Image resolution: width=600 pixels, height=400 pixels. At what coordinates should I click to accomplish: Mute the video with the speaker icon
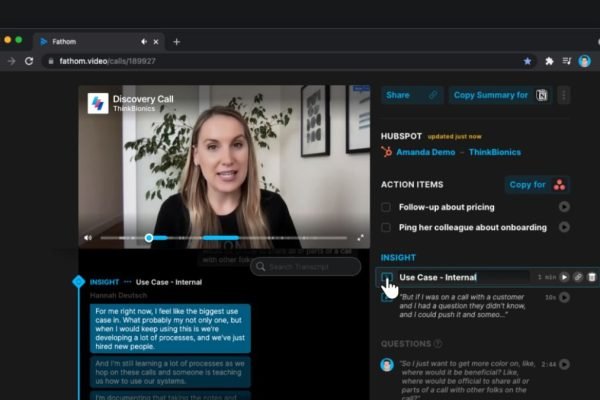88,238
